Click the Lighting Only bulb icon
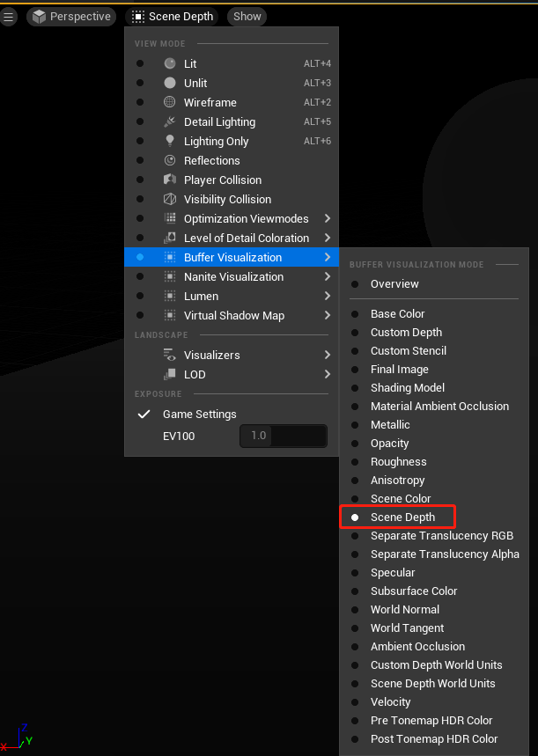This screenshot has width=538, height=756. (x=170, y=141)
